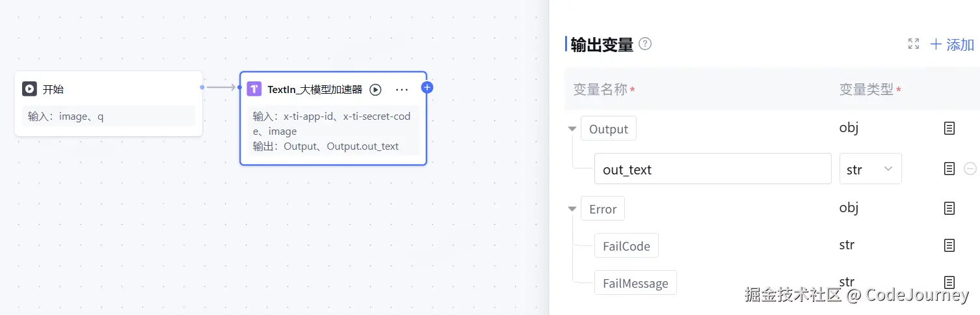980x315 pixels.
Task: Click the run icon on the TextIn node
Action: (x=375, y=90)
